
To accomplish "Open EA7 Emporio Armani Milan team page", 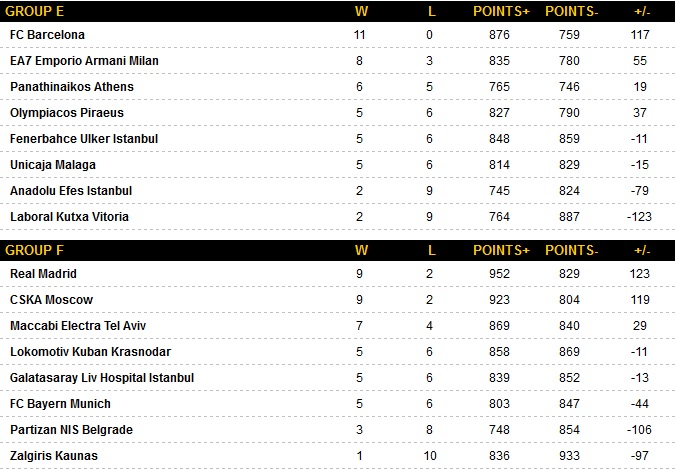I will [84, 61].
